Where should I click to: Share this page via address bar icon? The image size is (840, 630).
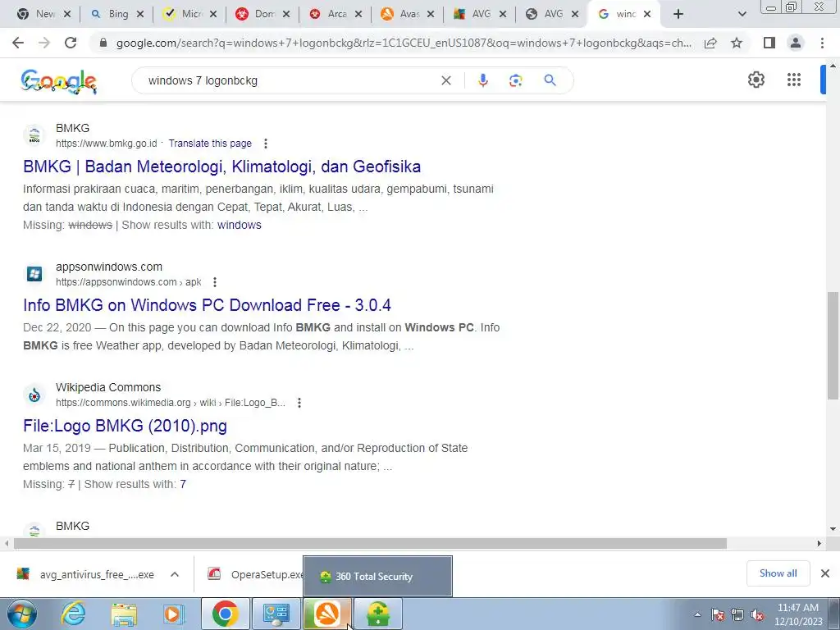tap(710, 43)
